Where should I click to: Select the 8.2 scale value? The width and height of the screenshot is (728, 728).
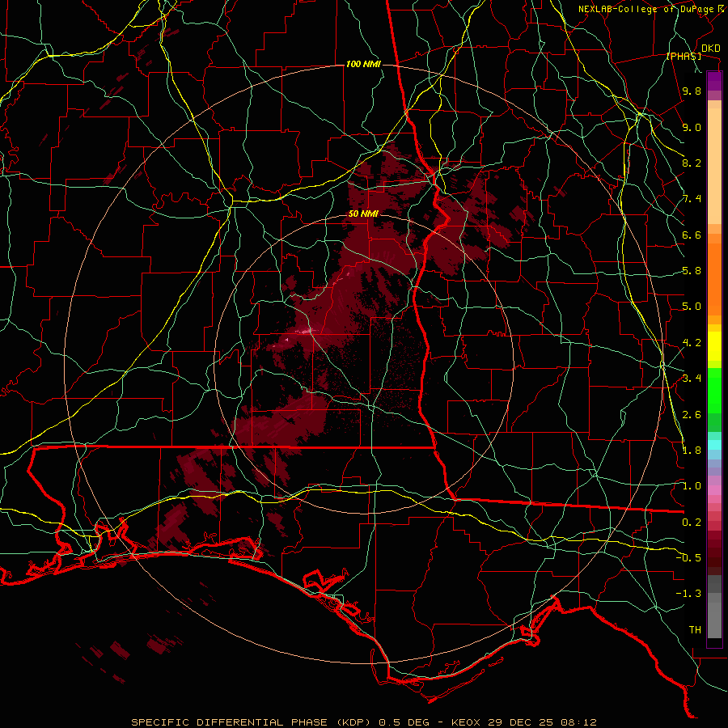click(x=692, y=163)
